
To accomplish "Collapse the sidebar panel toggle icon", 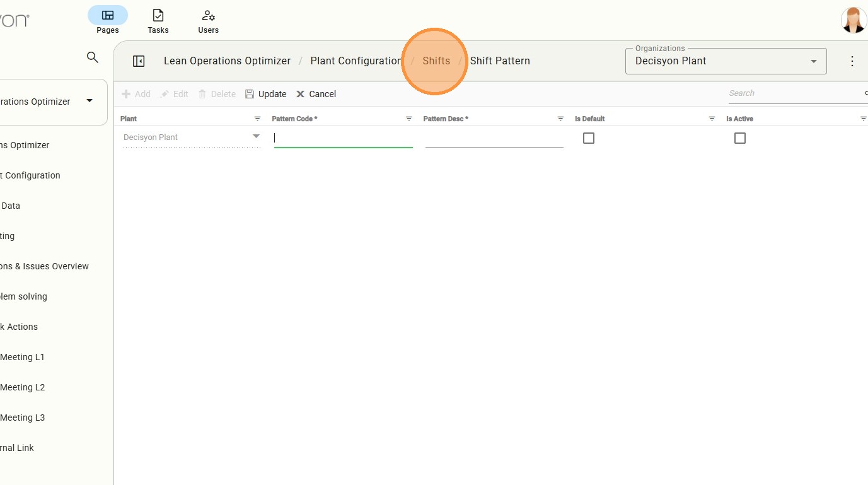I will coord(139,61).
